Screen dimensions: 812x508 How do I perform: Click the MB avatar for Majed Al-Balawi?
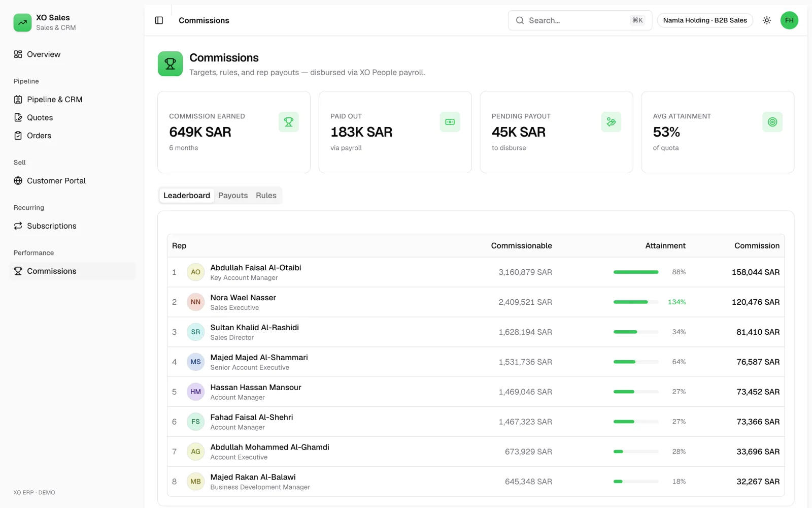[196, 482]
